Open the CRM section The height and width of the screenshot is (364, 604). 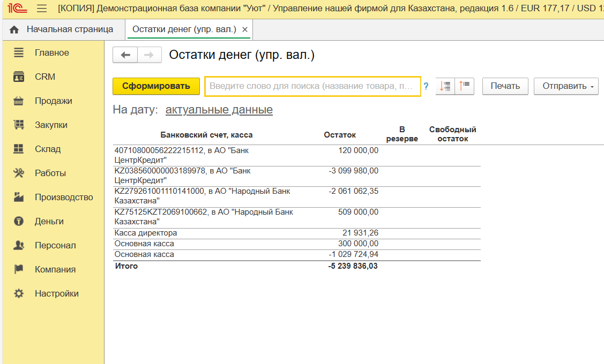pyautogui.click(x=45, y=77)
